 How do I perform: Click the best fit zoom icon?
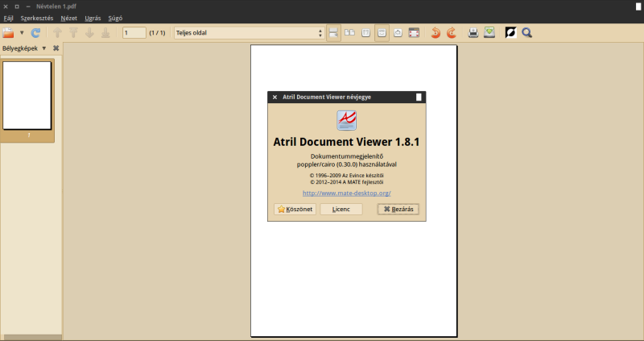pyautogui.click(x=365, y=33)
